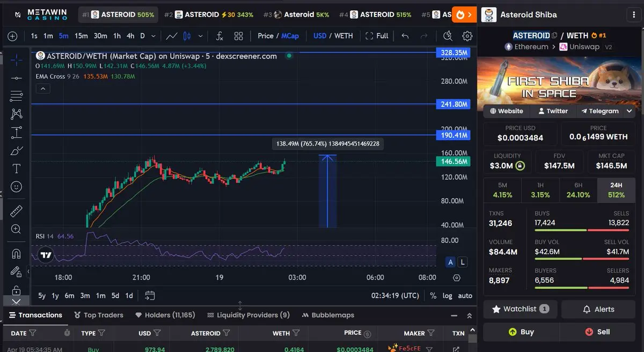Image resolution: width=644 pixels, height=352 pixels.
Task: Open the Bubblemaps tab
Action: 328,315
